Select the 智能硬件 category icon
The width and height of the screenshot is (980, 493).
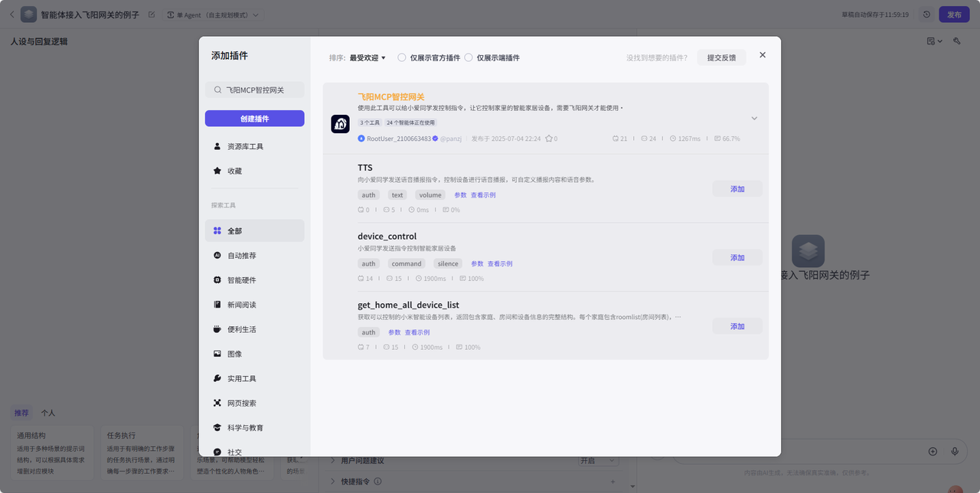click(x=217, y=279)
